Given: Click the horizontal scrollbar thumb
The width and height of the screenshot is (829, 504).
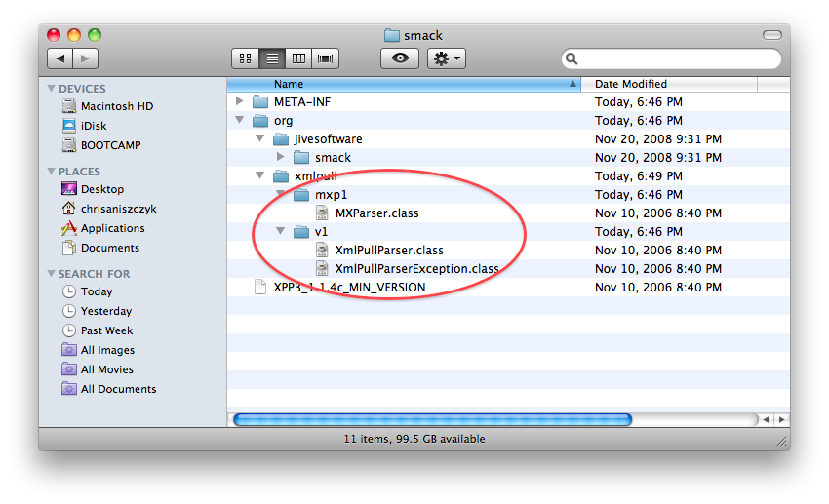Looking at the screenshot, I should click(x=432, y=419).
